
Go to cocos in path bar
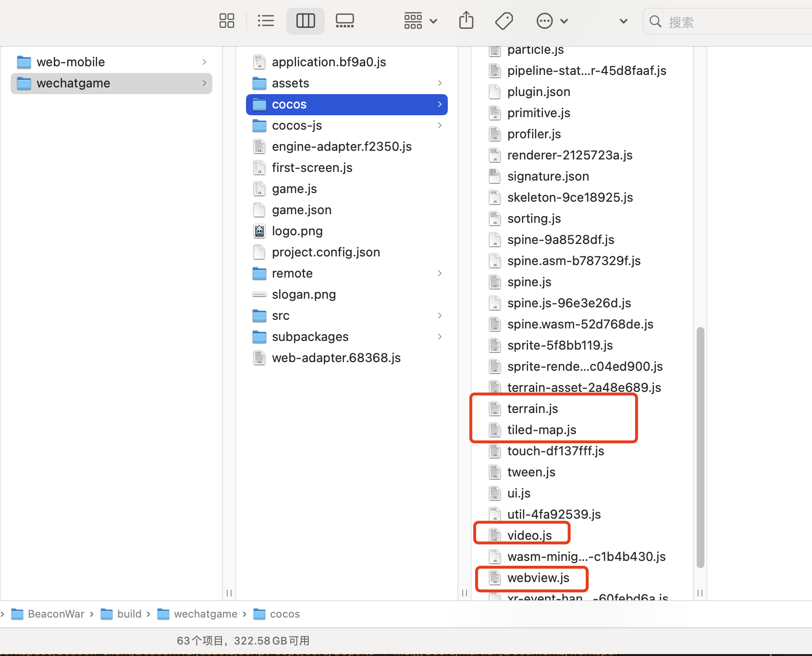pos(276,614)
